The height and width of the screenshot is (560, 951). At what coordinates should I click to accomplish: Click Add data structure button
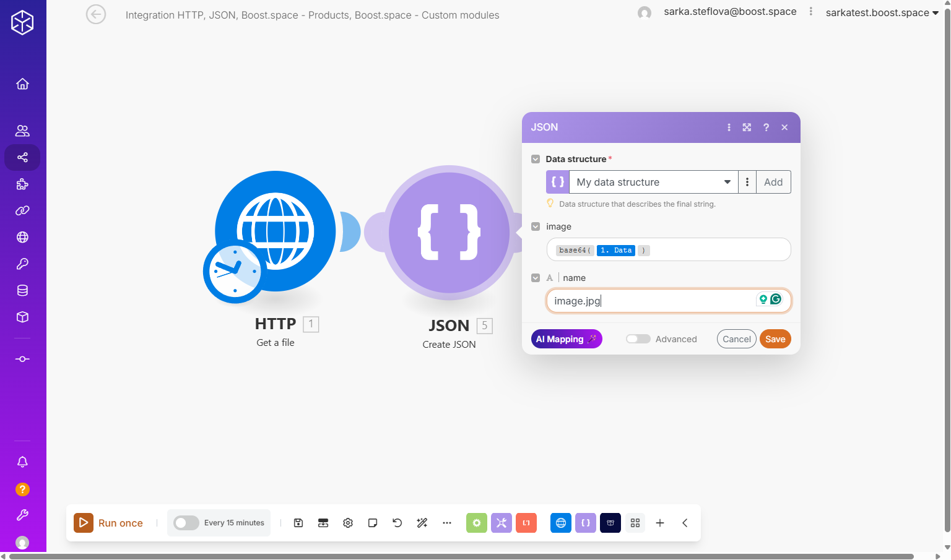pyautogui.click(x=773, y=182)
